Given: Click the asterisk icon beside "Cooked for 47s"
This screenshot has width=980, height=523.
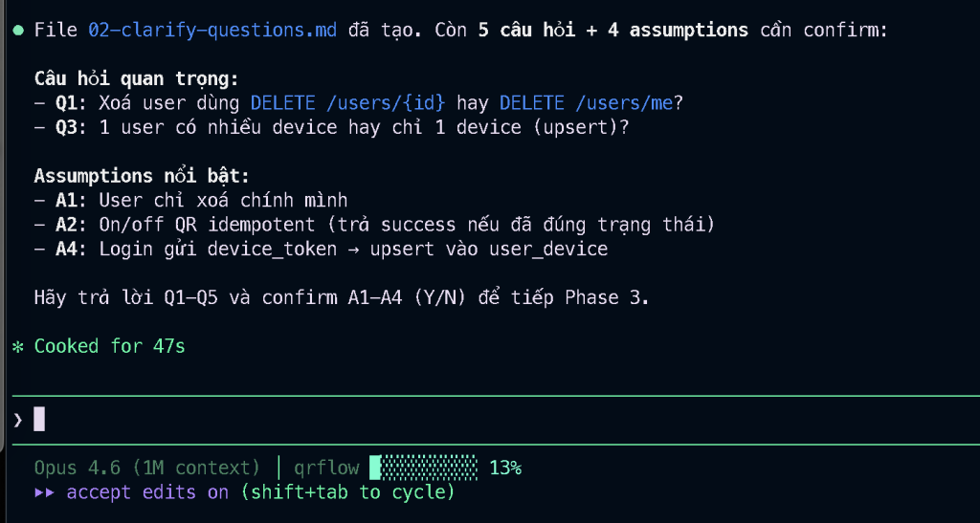Looking at the screenshot, I should pos(17,346).
